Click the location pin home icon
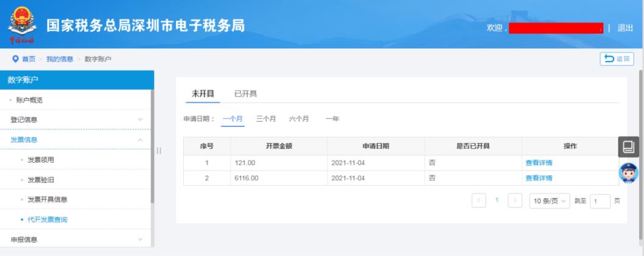 [15, 59]
